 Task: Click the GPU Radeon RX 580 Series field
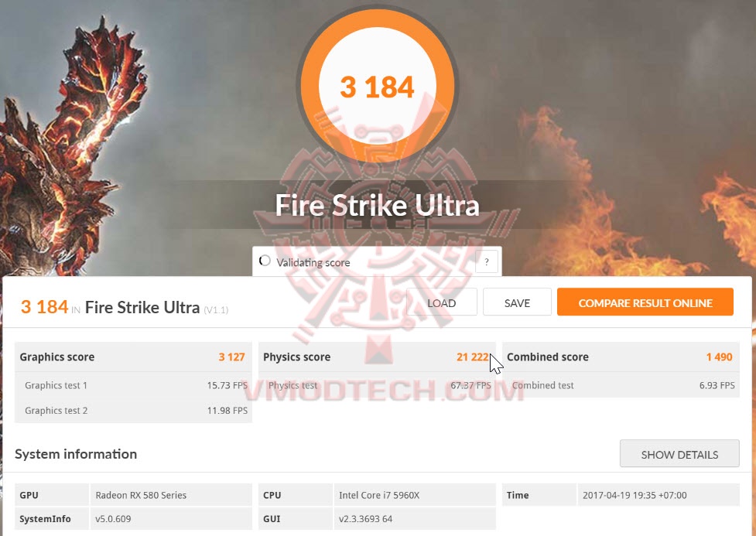click(171, 495)
